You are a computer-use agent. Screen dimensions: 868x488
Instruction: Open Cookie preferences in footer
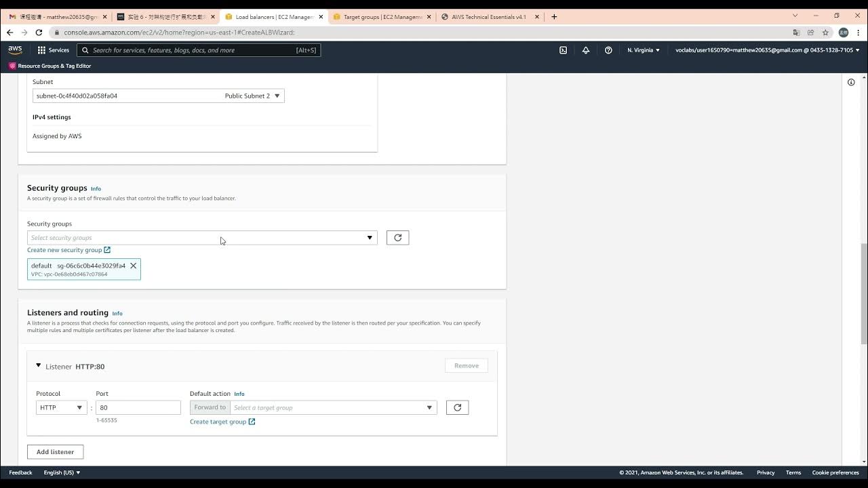pos(835,472)
